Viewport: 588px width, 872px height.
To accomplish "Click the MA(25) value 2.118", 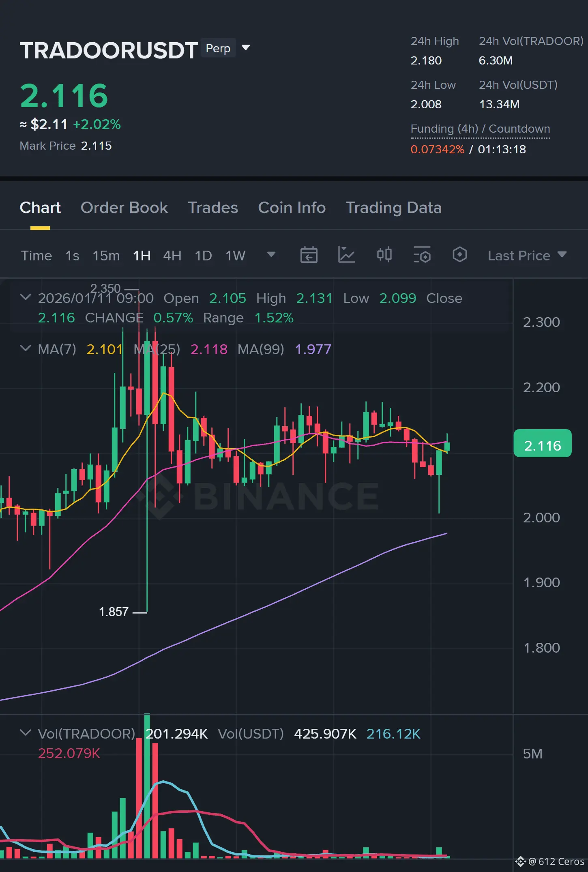I will (209, 349).
